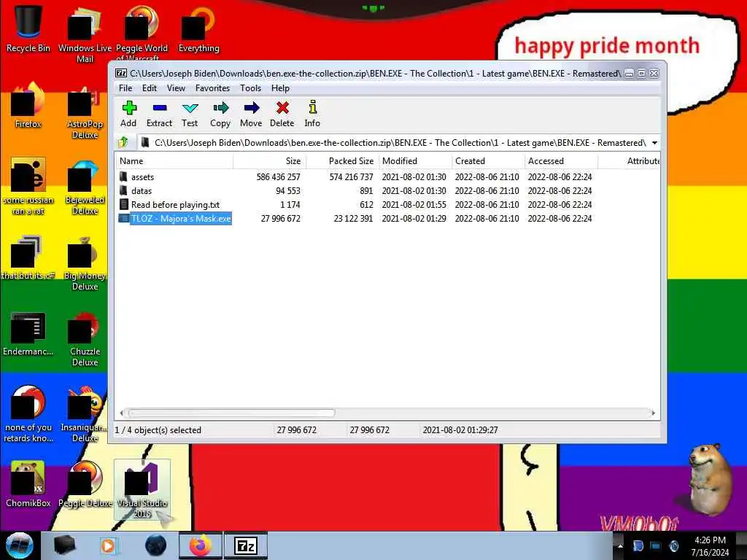Click the assets folder icon
This screenshot has height=560, width=747.
coord(123,176)
